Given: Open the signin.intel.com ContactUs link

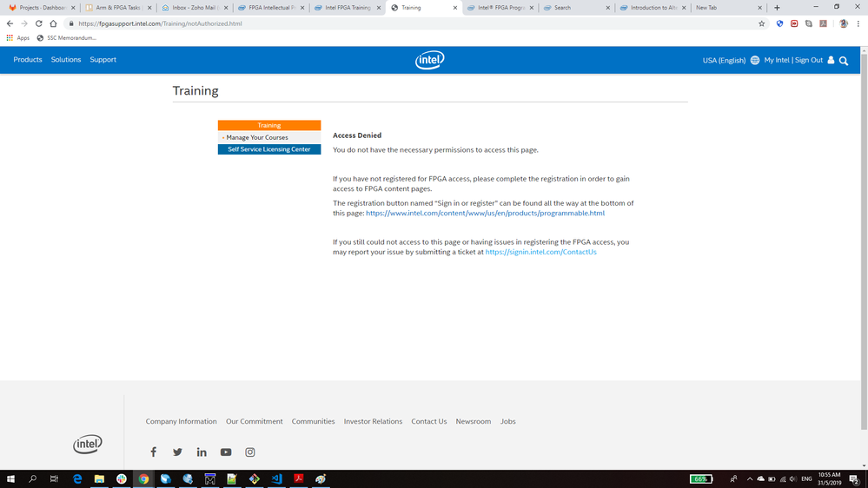Looking at the screenshot, I should click(540, 252).
